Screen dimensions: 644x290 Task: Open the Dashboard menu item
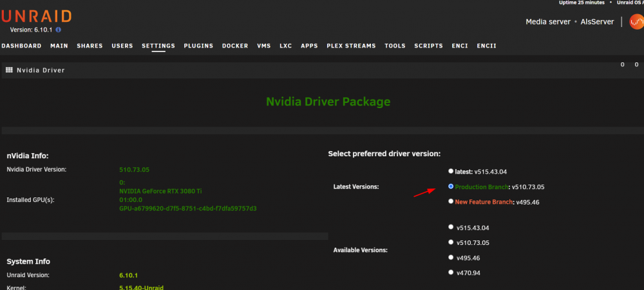pyautogui.click(x=21, y=46)
